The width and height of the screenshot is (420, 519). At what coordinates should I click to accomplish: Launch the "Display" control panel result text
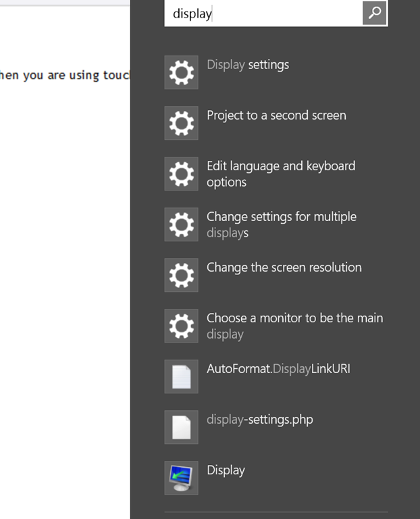coord(226,470)
